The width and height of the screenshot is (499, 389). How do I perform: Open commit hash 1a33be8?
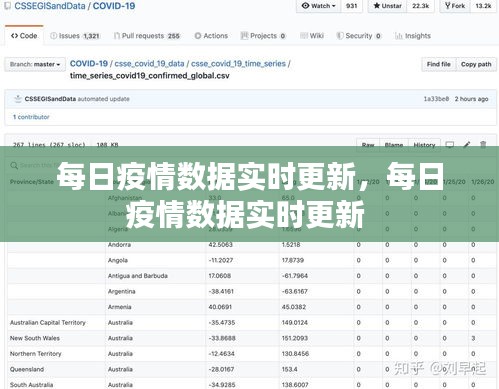coord(436,99)
